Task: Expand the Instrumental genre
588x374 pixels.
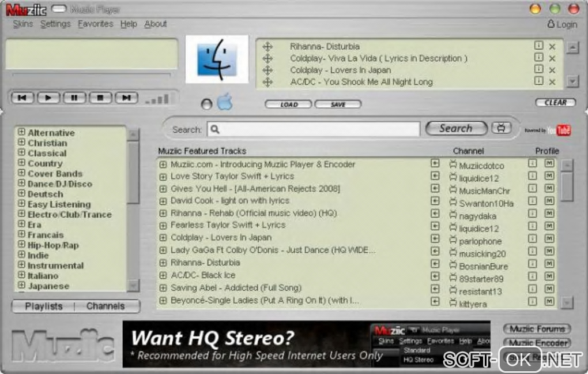Action: click(x=22, y=264)
